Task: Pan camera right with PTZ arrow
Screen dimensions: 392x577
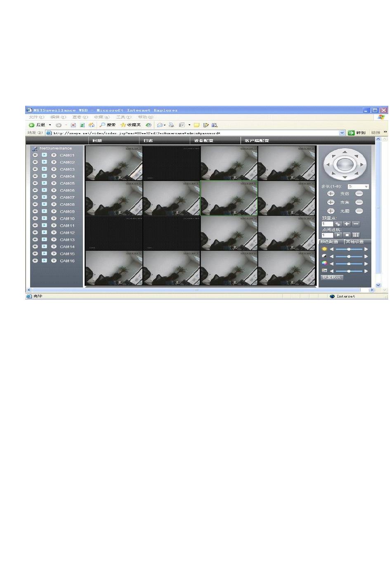Action: 362,164
